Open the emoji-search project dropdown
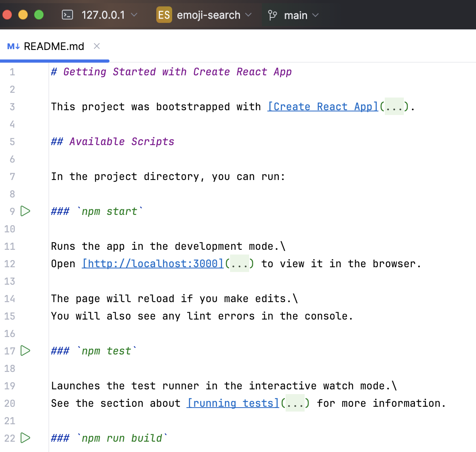Image resolution: width=476 pixels, height=452 pixels. (x=214, y=15)
